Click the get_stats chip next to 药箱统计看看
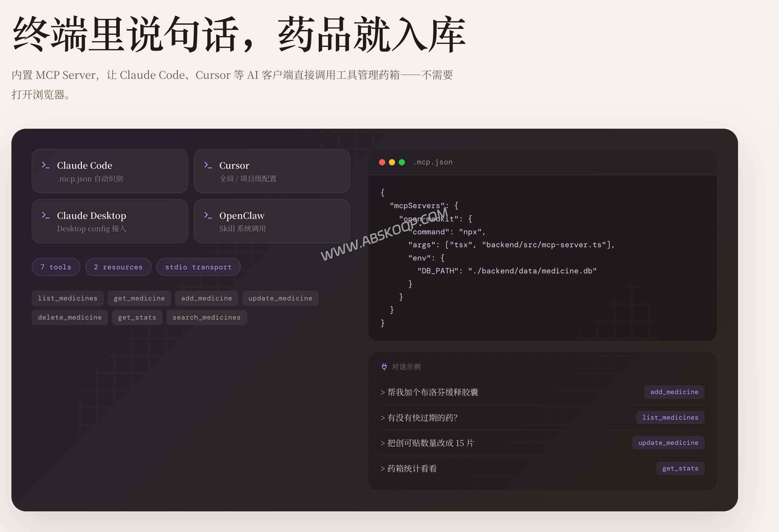Viewport: 779px width, 532px height. click(680, 468)
